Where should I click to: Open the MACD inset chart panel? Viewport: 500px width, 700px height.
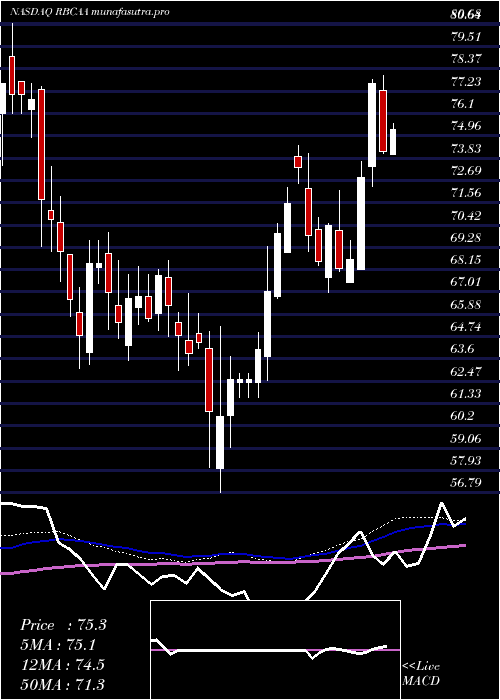point(275,650)
